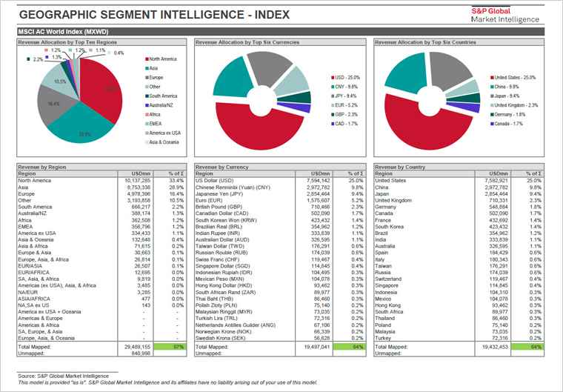Select the US Dollar (USD) currency row
Viewport: 563px width, 392px height.
[x=280, y=181]
